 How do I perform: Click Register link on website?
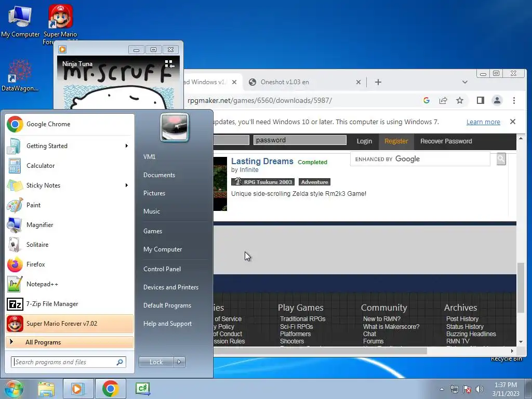click(x=396, y=141)
